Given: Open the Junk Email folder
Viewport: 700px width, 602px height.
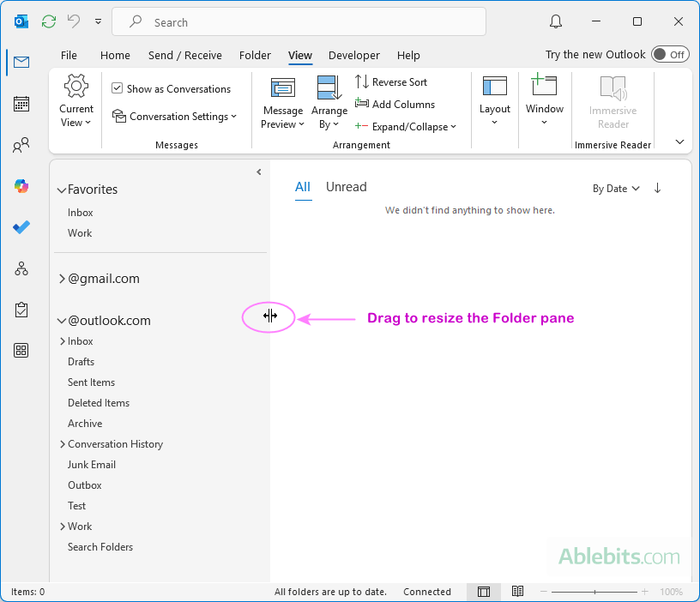Looking at the screenshot, I should pos(92,465).
